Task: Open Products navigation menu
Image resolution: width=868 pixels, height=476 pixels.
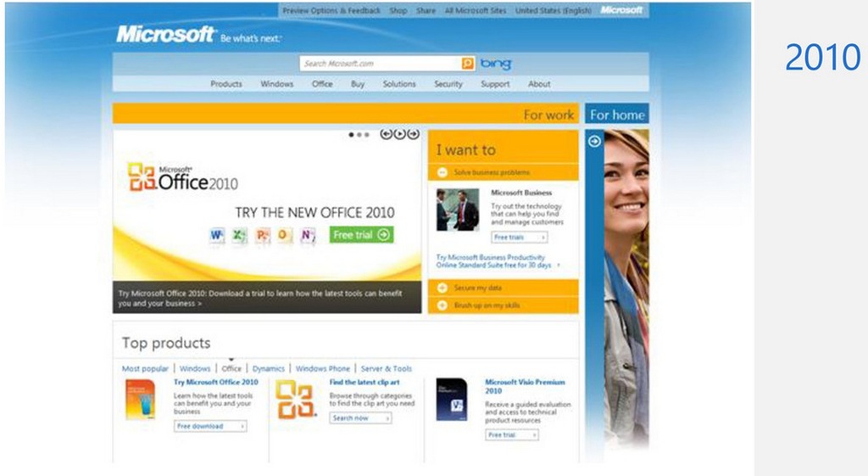Action: point(225,84)
